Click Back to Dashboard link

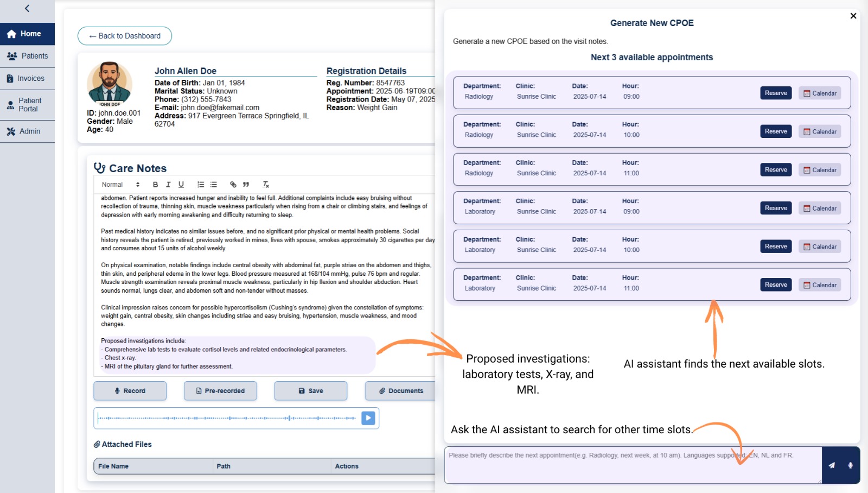coord(125,36)
